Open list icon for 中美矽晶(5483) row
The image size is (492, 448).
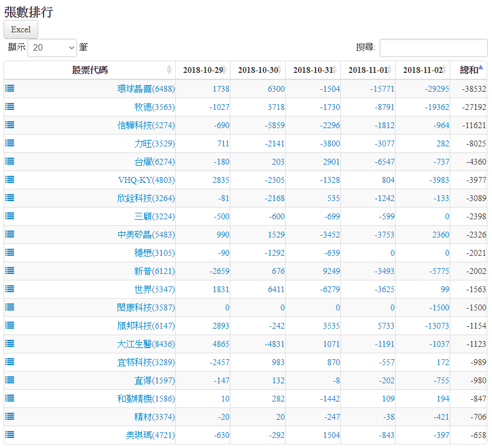10,234
